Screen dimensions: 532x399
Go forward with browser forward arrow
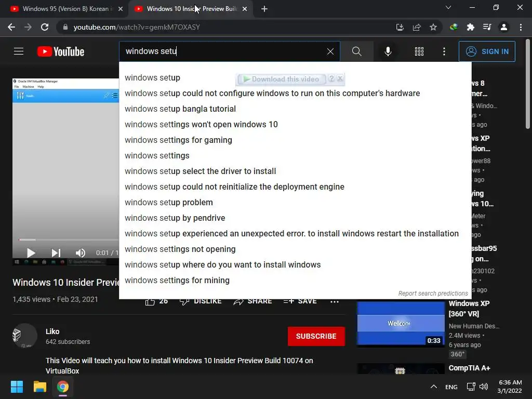[x=28, y=27]
